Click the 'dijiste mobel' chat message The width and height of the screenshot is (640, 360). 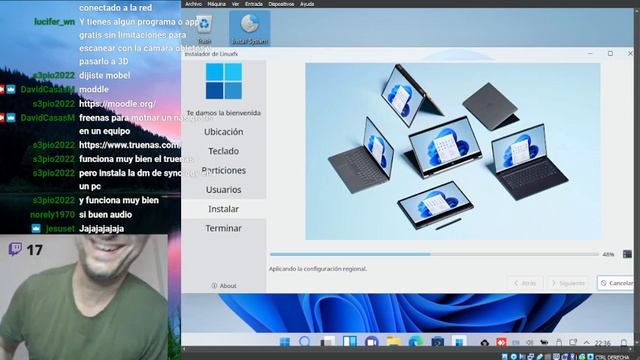[x=104, y=76]
